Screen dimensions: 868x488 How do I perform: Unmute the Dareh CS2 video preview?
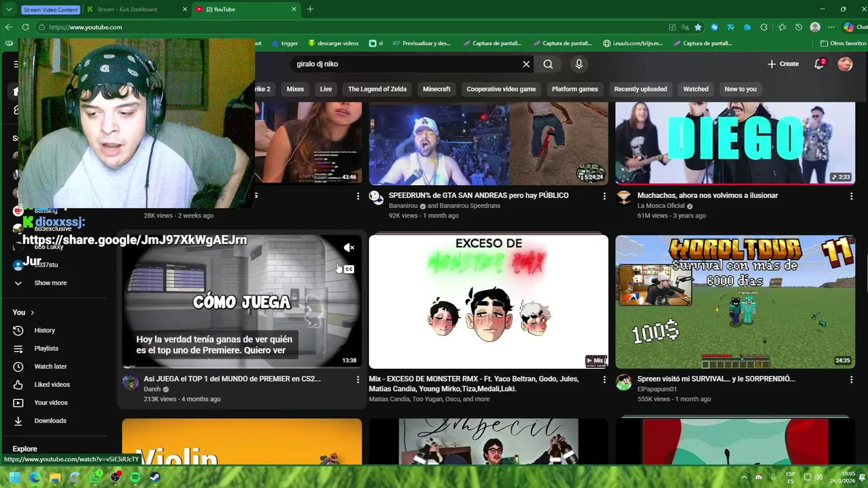[x=349, y=248]
